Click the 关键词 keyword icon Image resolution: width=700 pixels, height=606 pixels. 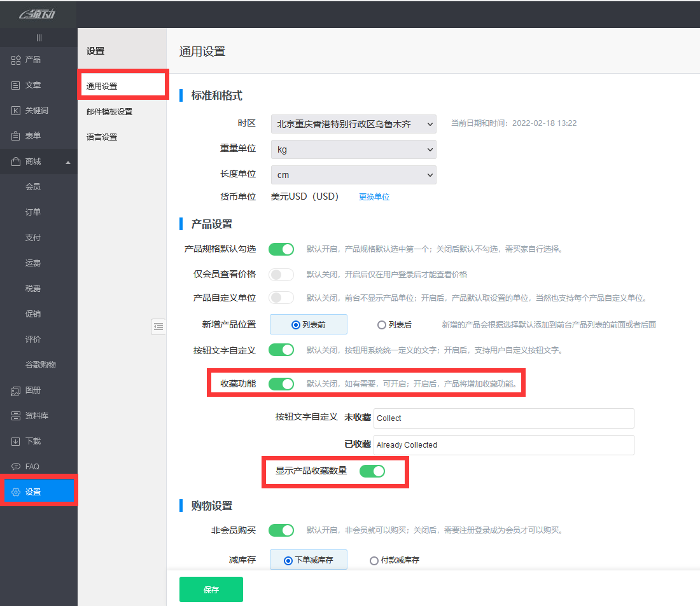(x=17, y=111)
